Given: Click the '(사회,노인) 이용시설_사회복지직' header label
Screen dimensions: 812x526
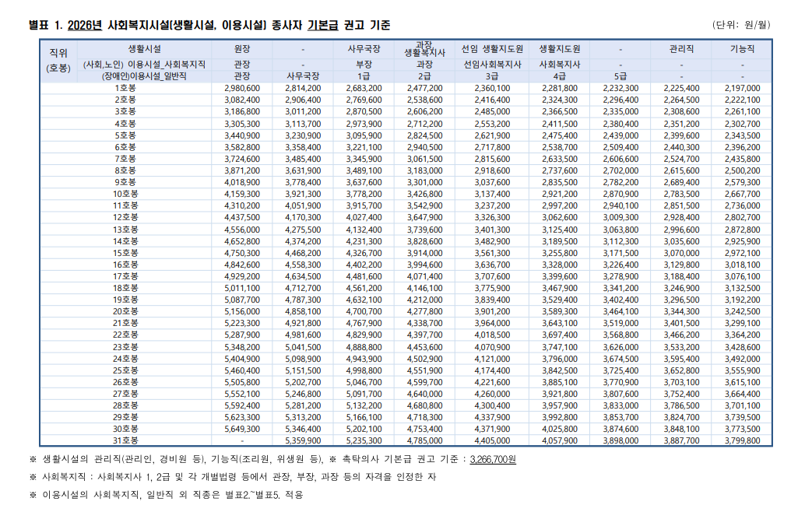Looking at the screenshot, I should click(144, 65).
